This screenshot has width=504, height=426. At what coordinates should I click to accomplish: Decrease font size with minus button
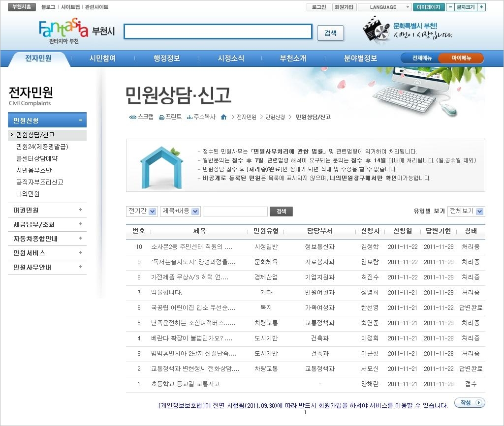coord(450,7)
